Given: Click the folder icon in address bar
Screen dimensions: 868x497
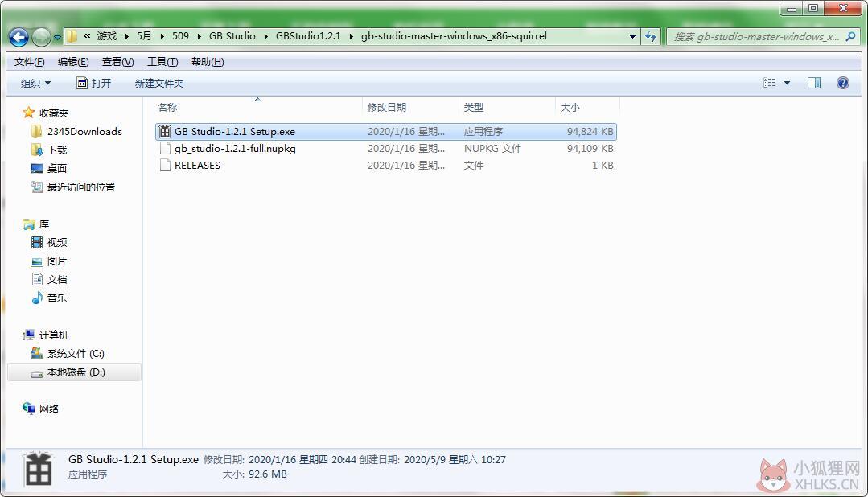Looking at the screenshot, I should coord(72,36).
